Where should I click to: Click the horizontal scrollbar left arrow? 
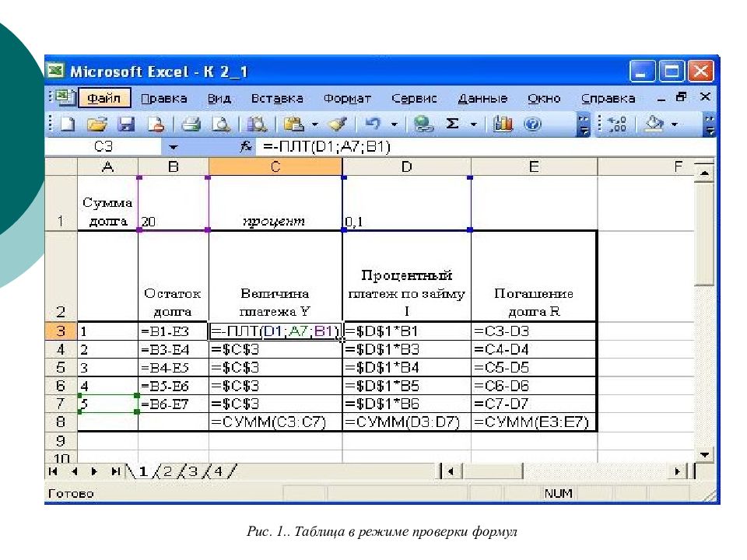(450, 471)
